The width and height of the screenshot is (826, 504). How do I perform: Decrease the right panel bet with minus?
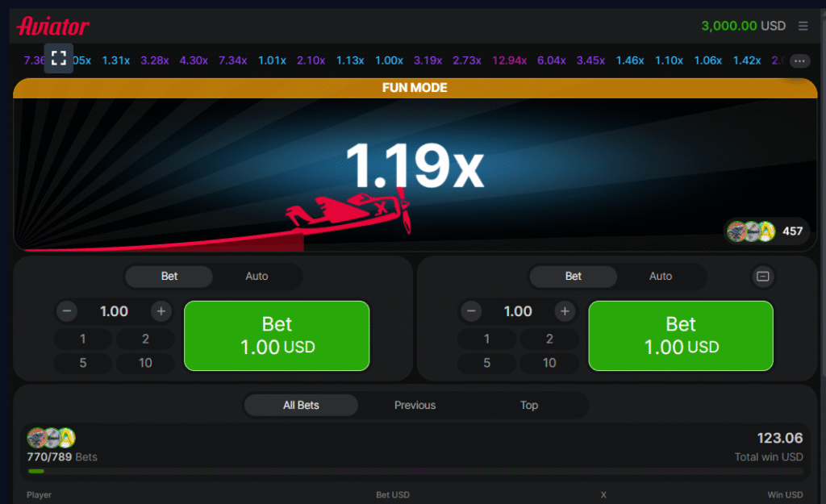(x=471, y=311)
